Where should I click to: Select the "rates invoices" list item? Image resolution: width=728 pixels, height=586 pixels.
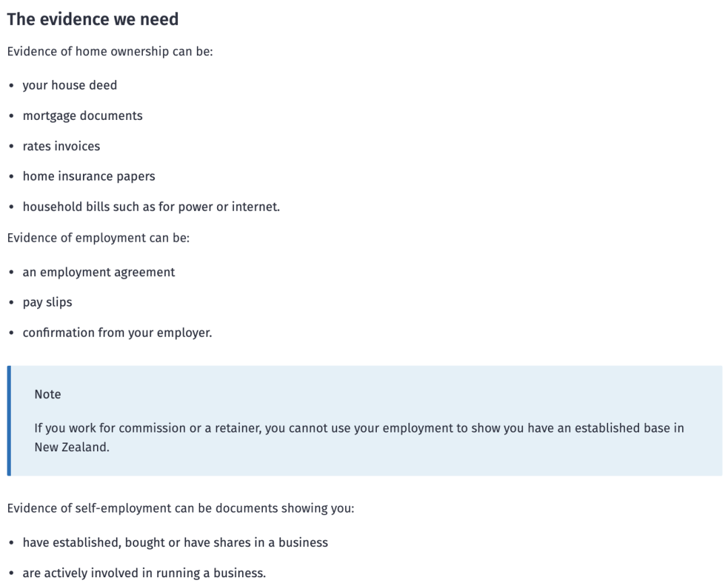(61, 146)
